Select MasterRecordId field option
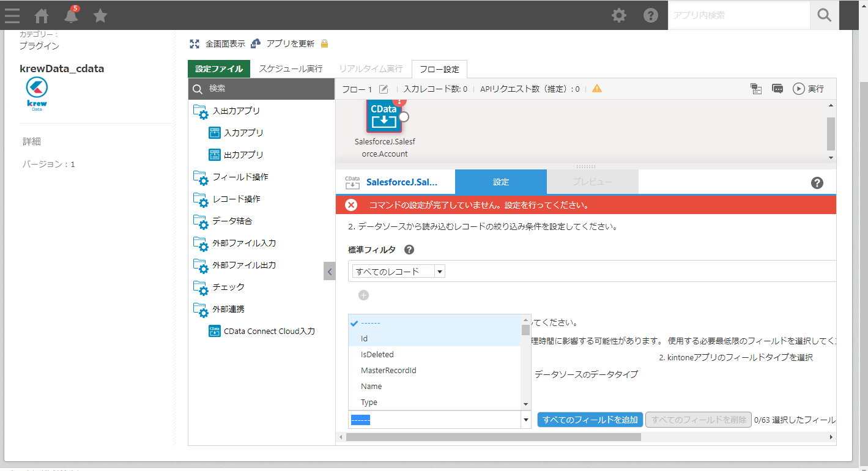 click(434, 371)
